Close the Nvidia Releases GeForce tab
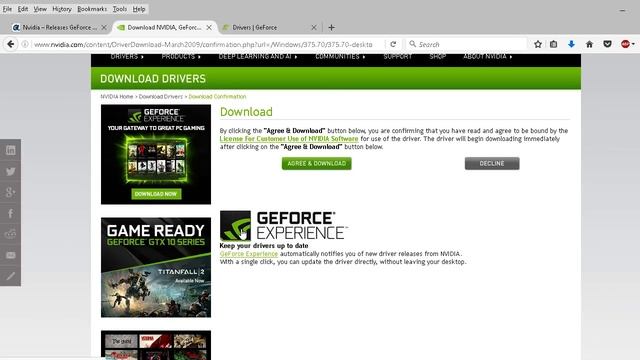 pos(104,27)
